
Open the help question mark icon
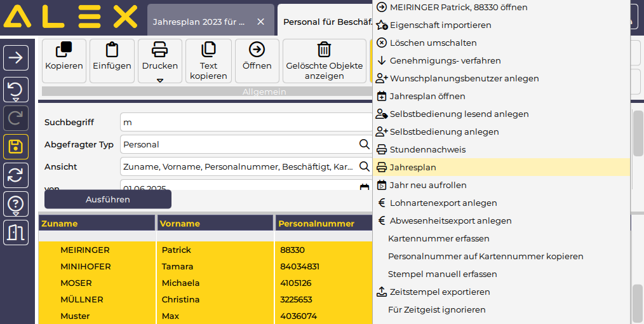(x=16, y=204)
